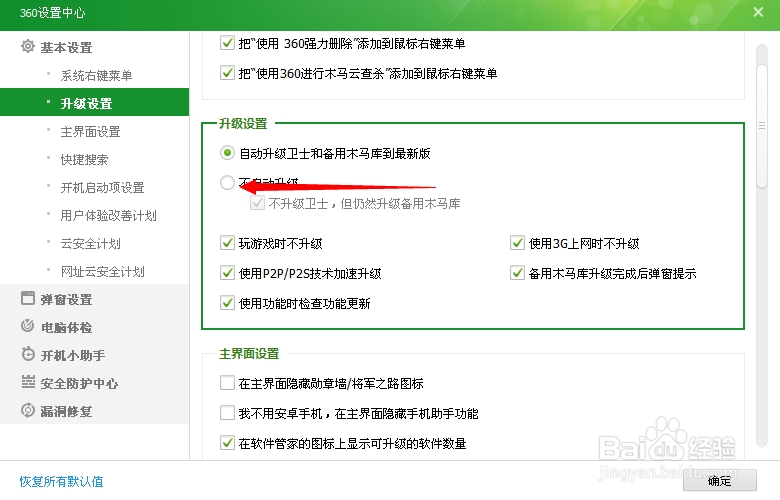The width and height of the screenshot is (780, 500).
Task: Click the radar icon beside 电脑体检
Action: (x=28, y=326)
